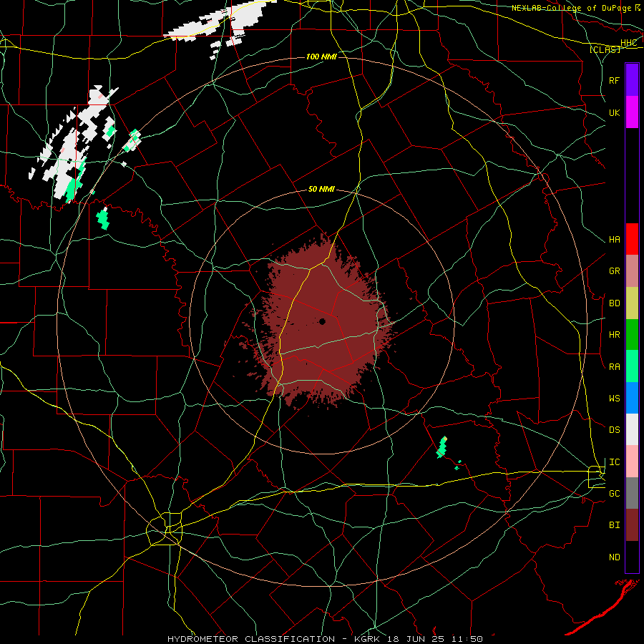Click the "BD" legend label
This screenshot has height=644, width=644.
click(x=614, y=303)
